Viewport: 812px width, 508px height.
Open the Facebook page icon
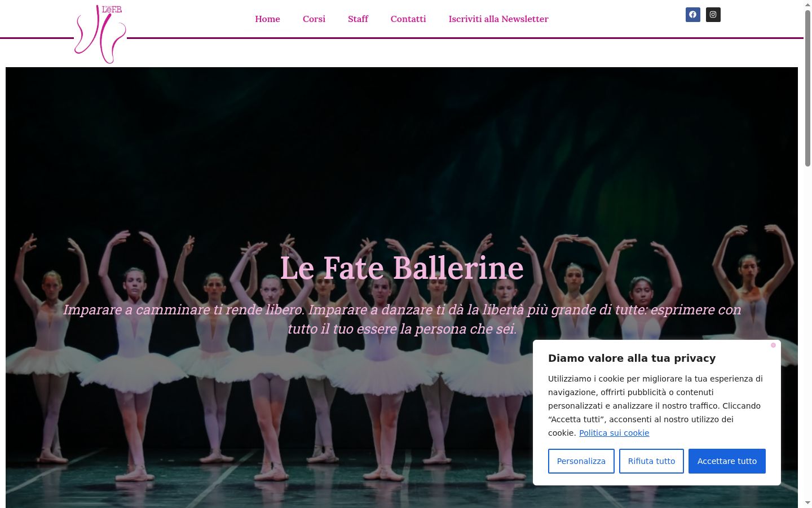coord(692,15)
